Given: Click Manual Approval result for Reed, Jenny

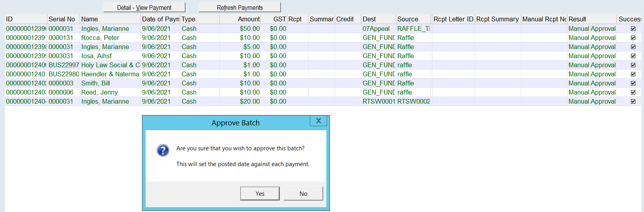Looking at the screenshot, I should [592, 92].
